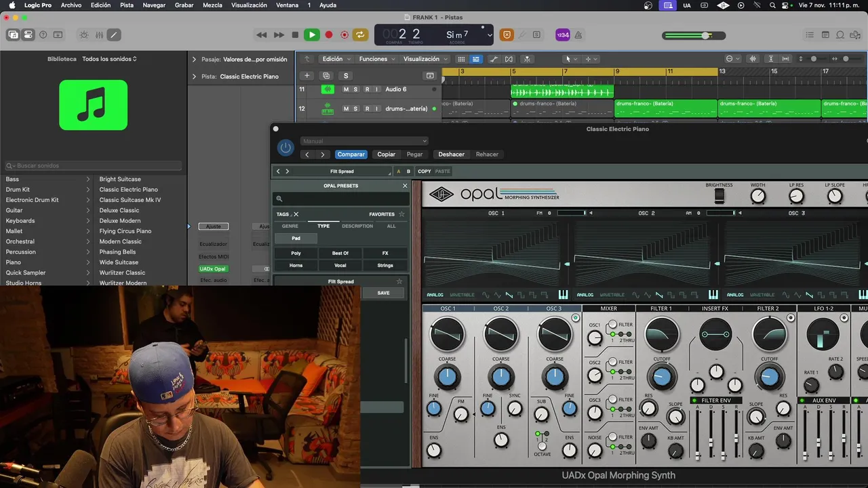868x488 pixels.
Task: Open Pista in the menu bar
Action: [x=127, y=5]
